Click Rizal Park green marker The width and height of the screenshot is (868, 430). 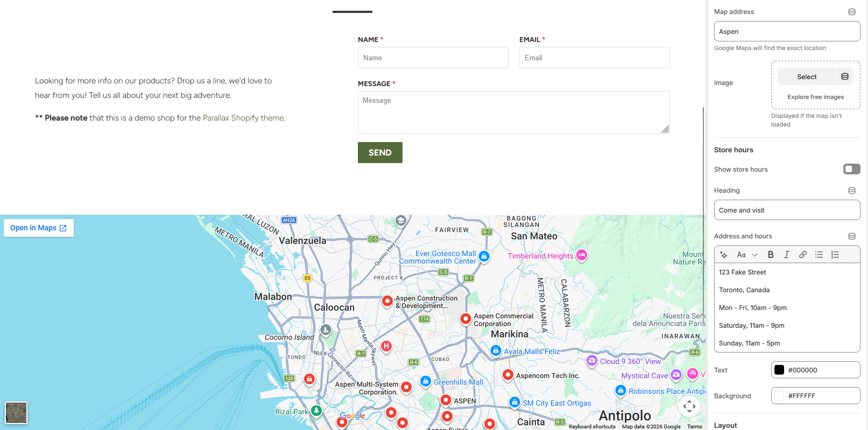click(316, 411)
